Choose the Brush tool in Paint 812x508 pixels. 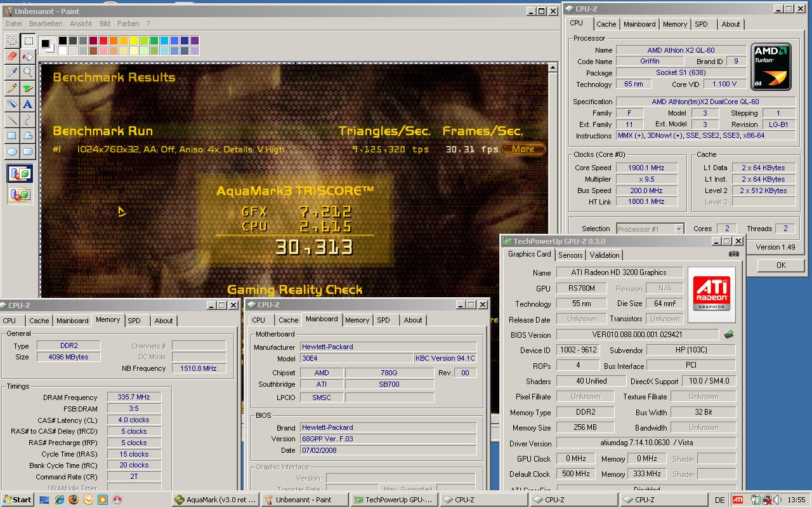29,88
